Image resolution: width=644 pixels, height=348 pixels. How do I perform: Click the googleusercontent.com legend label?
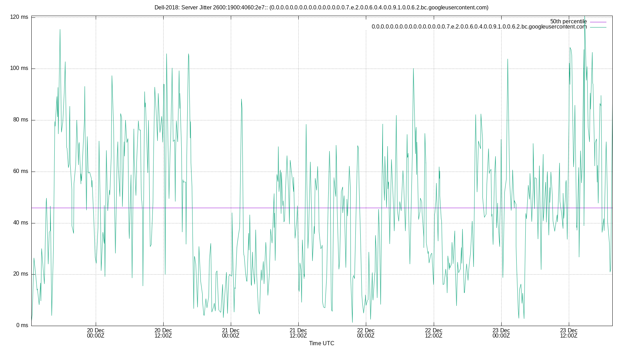tap(479, 26)
